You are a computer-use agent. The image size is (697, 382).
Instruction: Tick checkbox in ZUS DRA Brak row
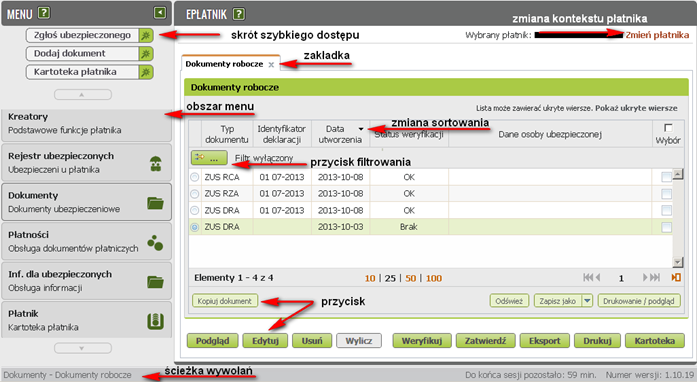click(x=666, y=227)
